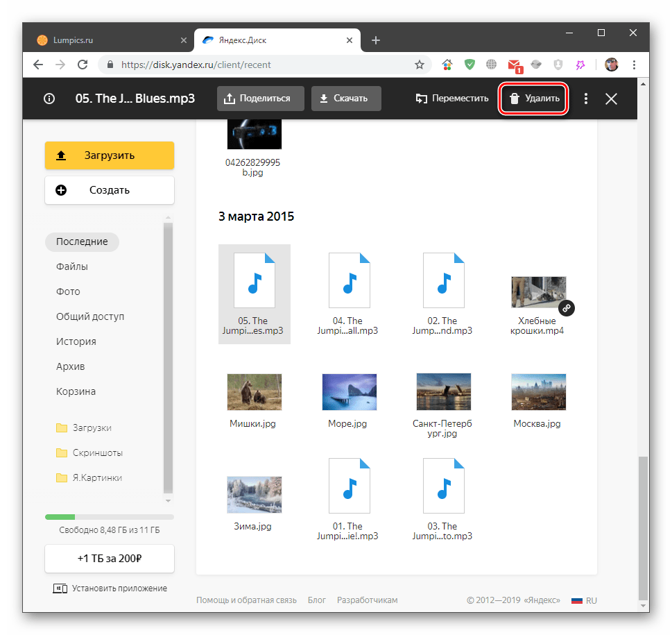Click the file info icon
This screenshot has height=635, width=672.
click(x=49, y=99)
